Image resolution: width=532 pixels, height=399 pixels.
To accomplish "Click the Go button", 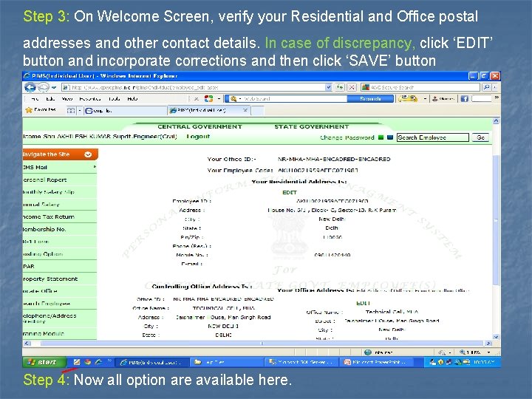I will [480, 137].
